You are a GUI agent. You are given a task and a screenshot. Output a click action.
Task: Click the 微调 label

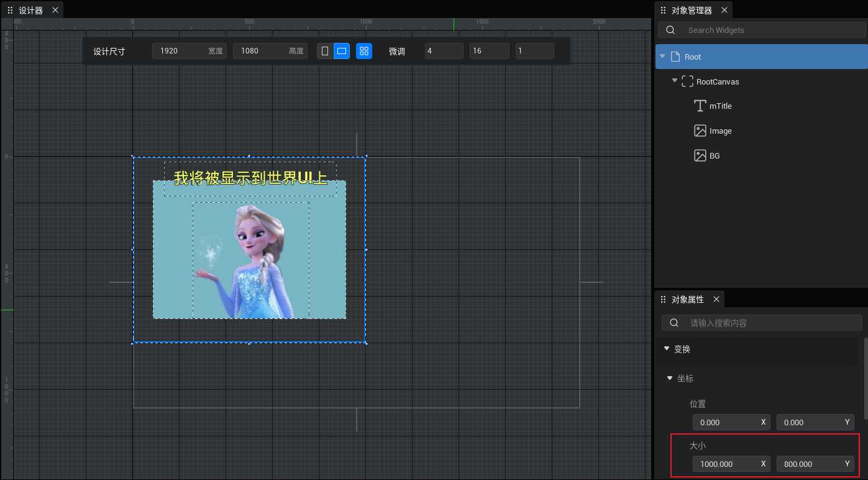click(x=397, y=51)
